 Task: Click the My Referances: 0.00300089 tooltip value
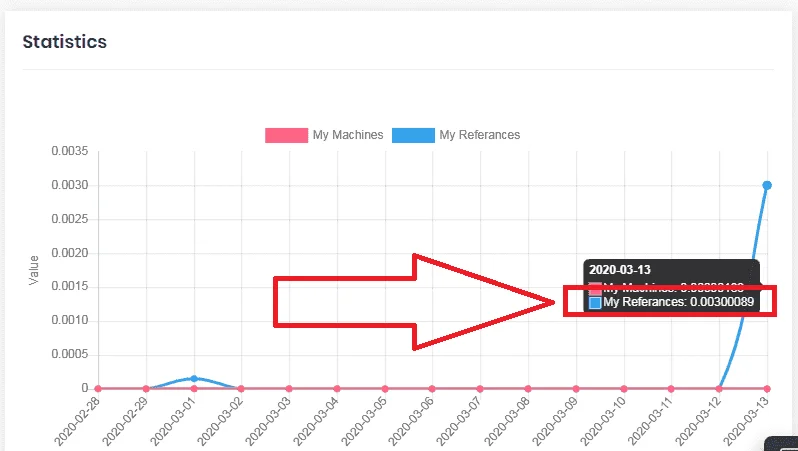[678, 302]
